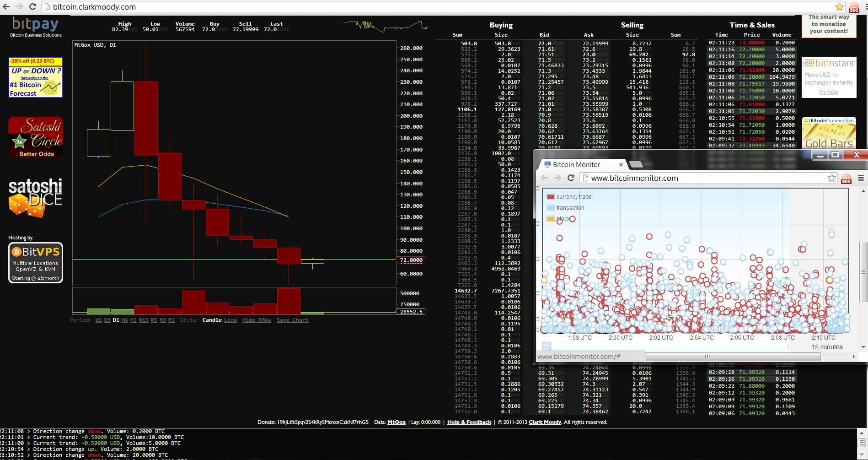This screenshot has height=460, width=868.
Task: Click the Bitcoin Monitor horizontal scrollbar thumb
Action: [x=733, y=357]
